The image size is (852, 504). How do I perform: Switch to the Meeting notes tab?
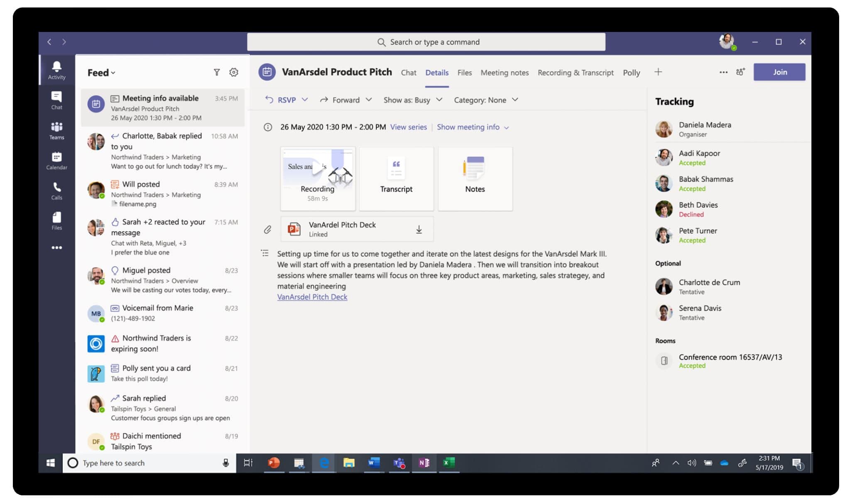(x=504, y=73)
